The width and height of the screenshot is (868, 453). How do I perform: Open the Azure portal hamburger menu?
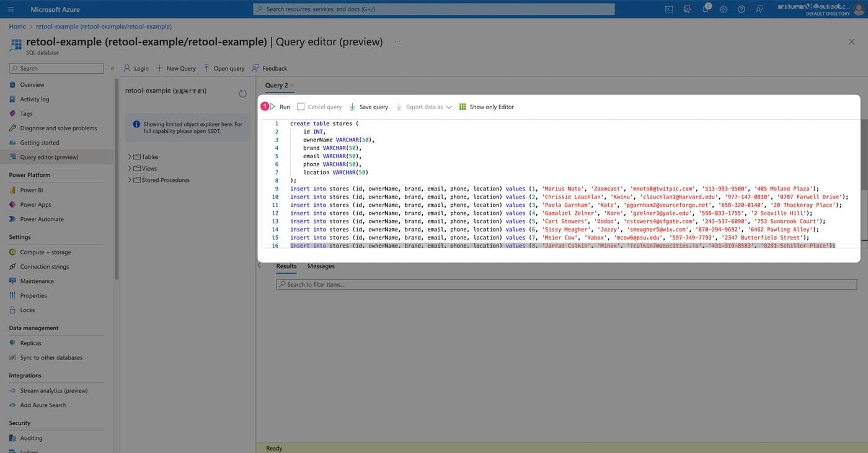click(11, 9)
